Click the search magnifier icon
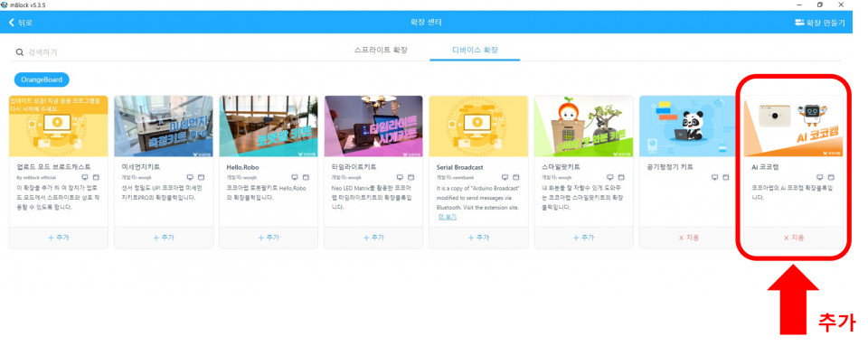 tap(19, 52)
